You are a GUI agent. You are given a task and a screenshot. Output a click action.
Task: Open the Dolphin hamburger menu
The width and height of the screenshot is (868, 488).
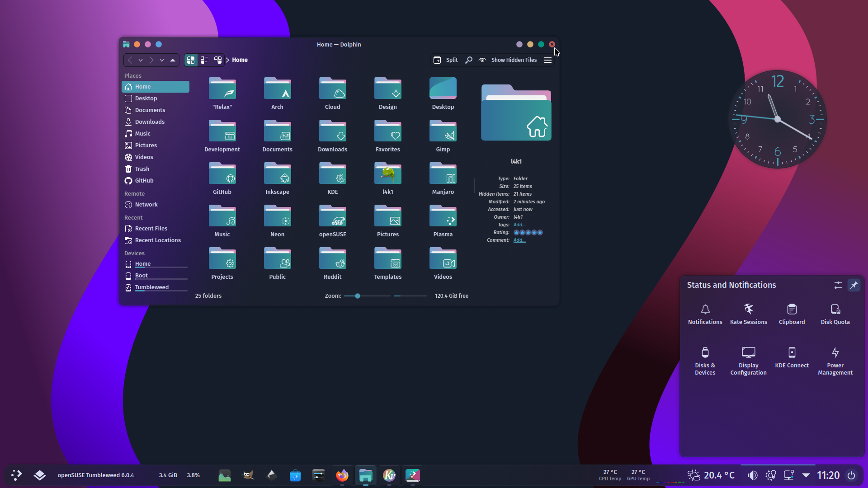pyautogui.click(x=548, y=60)
